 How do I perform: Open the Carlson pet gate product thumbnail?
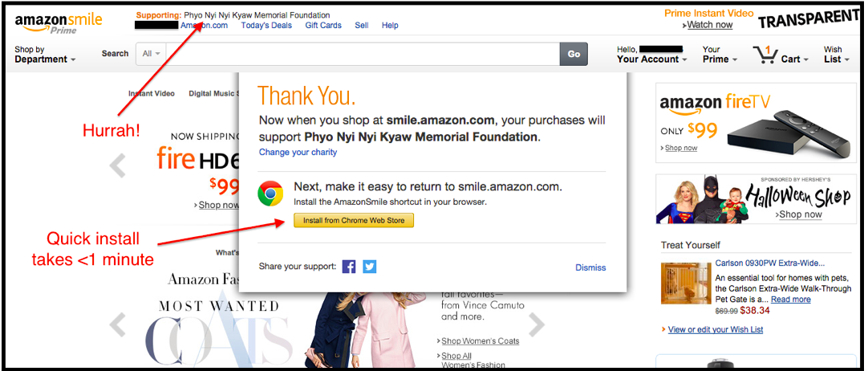(686, 283)
